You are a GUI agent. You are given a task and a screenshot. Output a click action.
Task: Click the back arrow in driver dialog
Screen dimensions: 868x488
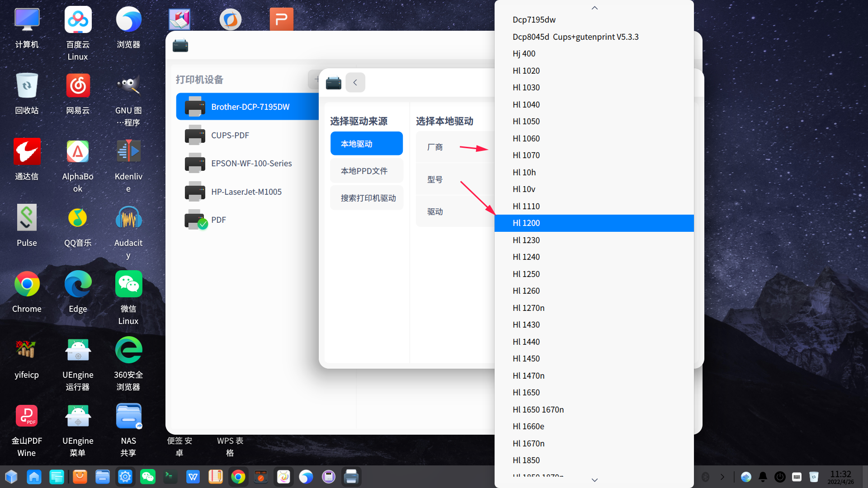tap(355, 82)
